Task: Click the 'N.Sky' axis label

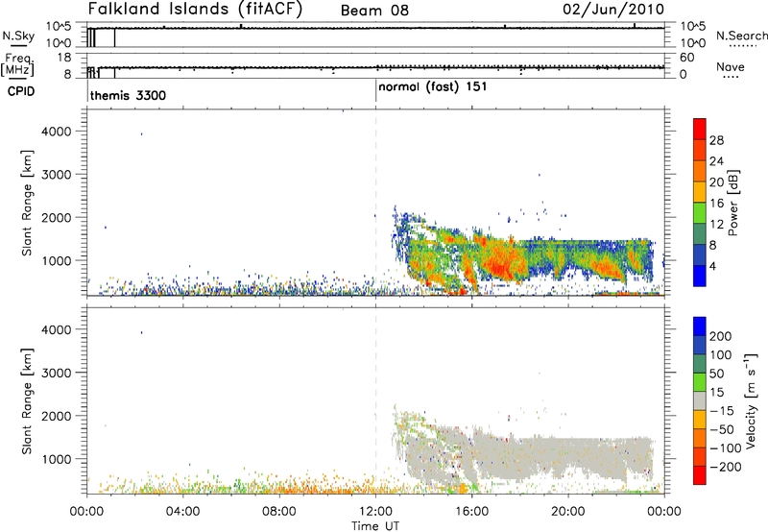Action: pyautogui.click(x=18, y=36)
